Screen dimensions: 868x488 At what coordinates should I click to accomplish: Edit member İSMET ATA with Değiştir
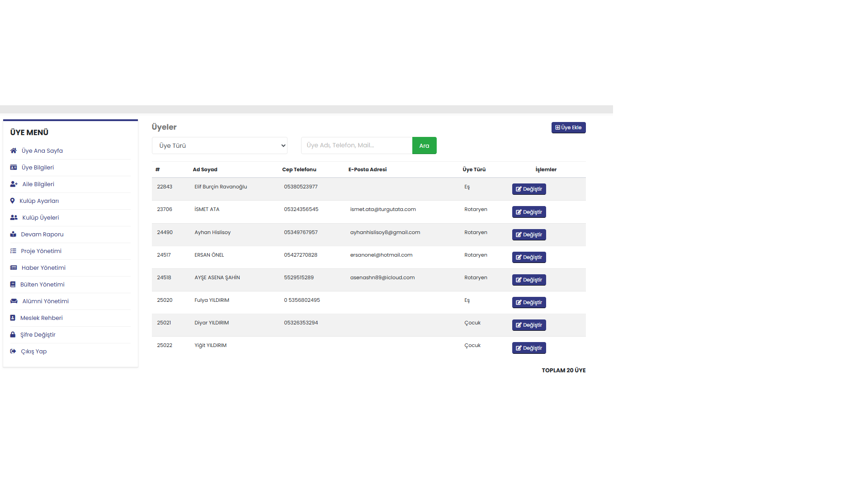click(528, 212)
